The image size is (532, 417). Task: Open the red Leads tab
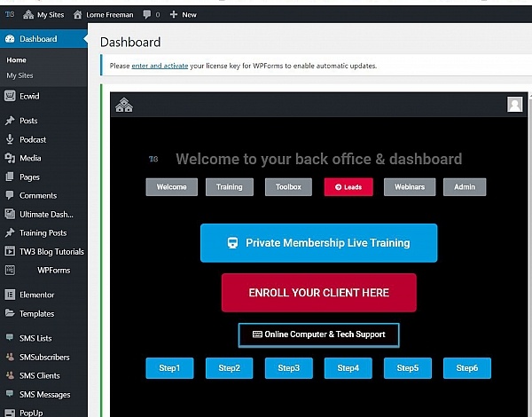(348, 187)
